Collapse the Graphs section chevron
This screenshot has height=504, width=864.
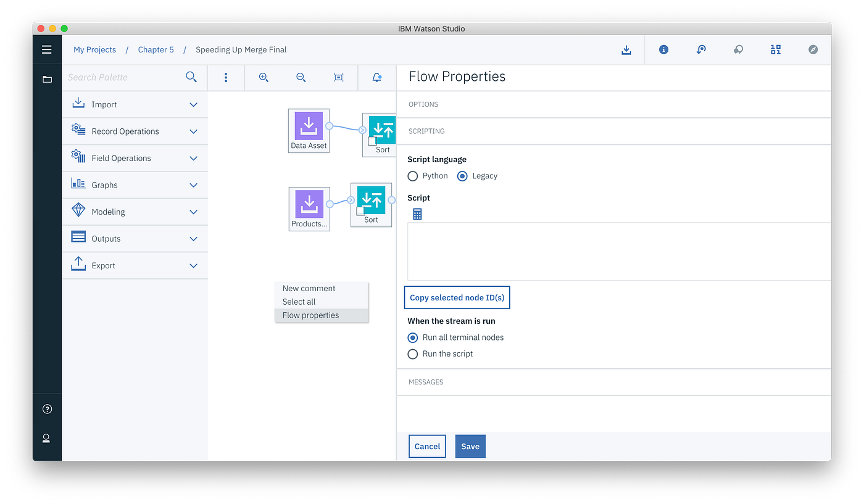pos(193,184)
